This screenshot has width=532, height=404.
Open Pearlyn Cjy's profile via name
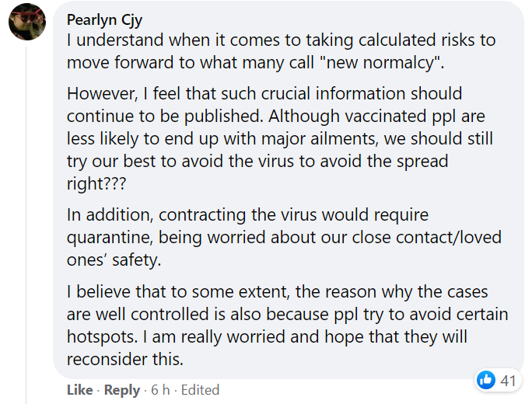[x=104, y=20]
